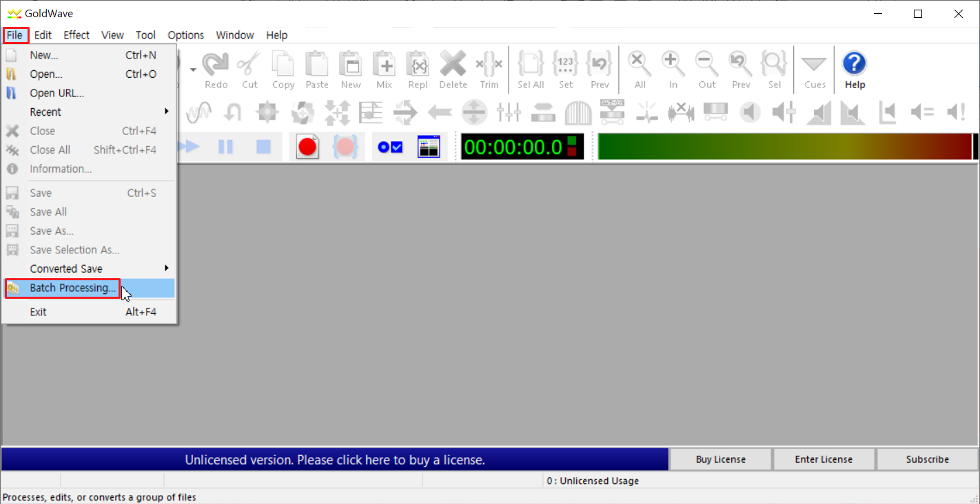Open the View menu
Viewport: 980px width, 504px height.
tap(112, 35)
